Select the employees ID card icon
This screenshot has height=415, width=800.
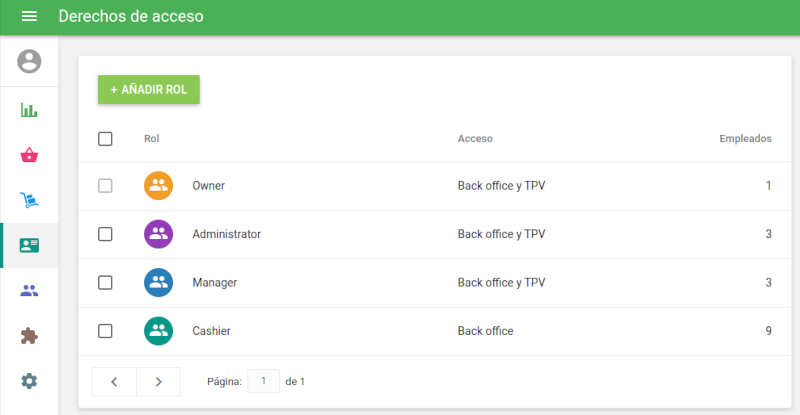29,245
